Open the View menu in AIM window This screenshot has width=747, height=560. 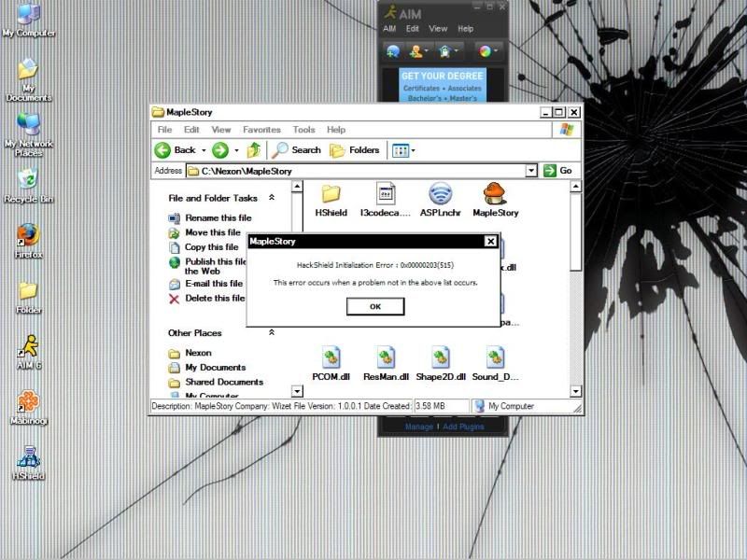pos(438,29)
